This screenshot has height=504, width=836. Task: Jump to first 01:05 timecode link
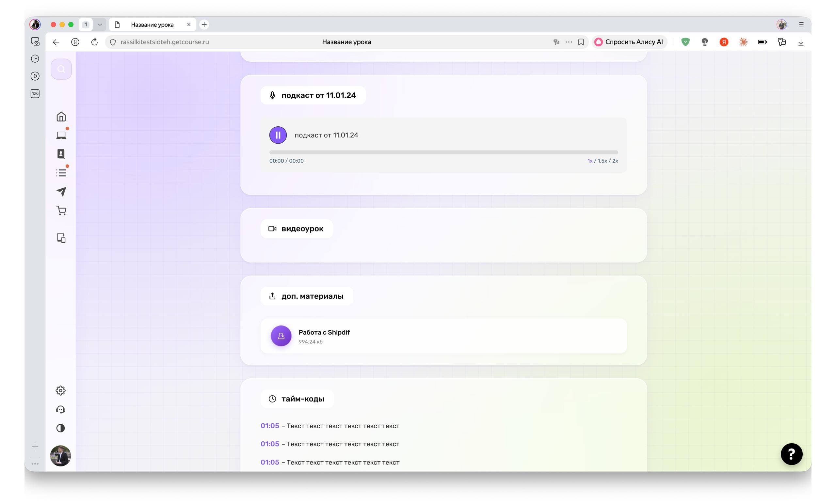(x=270, y=426)
